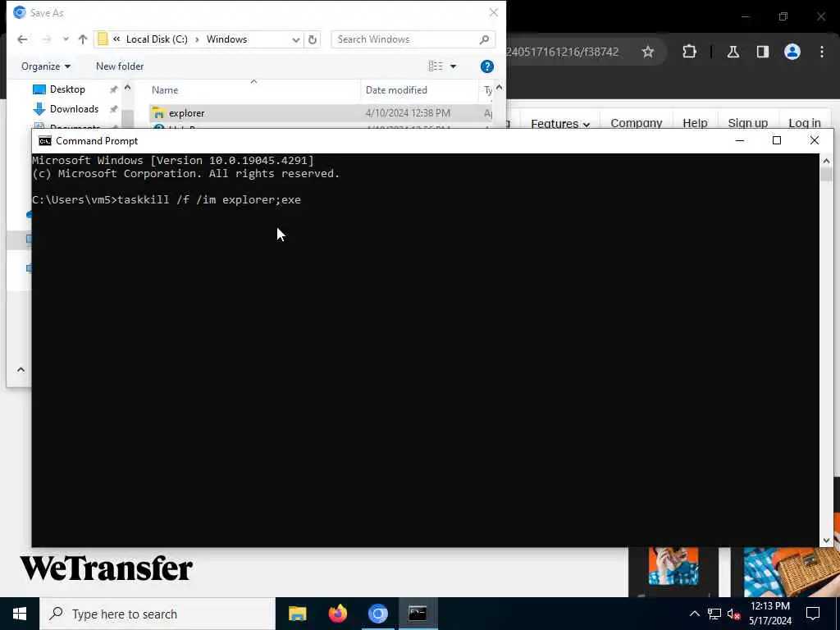Open Chrome Labs flask icon
Image resolution: width=840 pixels, height=630 pixels.
pyautogui.click(x=733, y=52)
